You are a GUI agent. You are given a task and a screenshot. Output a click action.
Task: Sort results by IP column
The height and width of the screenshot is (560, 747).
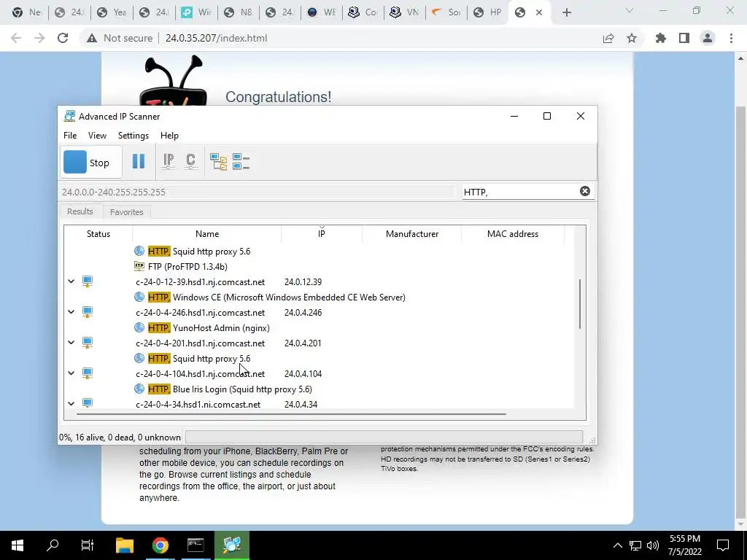click(322, 234)
